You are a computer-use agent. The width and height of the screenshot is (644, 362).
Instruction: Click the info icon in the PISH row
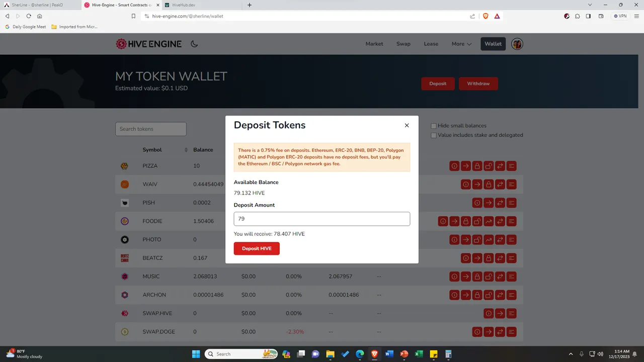[477, 203]
